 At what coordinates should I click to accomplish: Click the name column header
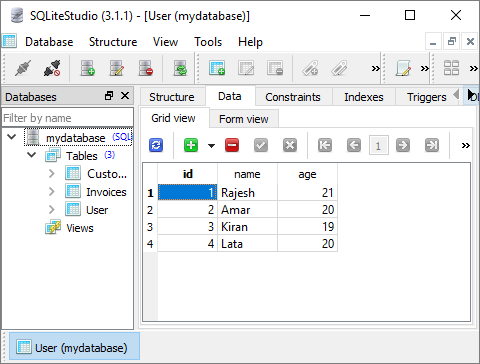[x=247, y=174]
